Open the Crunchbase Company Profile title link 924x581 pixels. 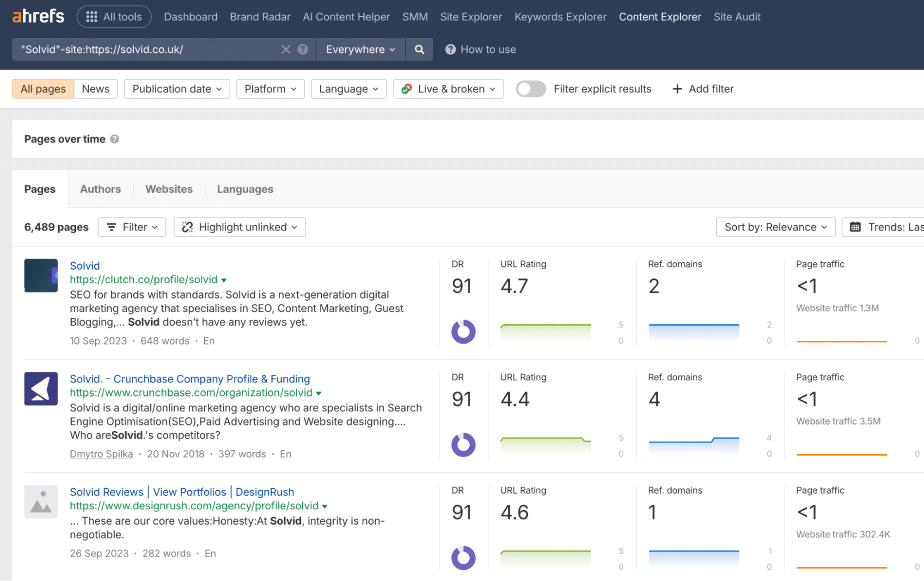[190, 379]
